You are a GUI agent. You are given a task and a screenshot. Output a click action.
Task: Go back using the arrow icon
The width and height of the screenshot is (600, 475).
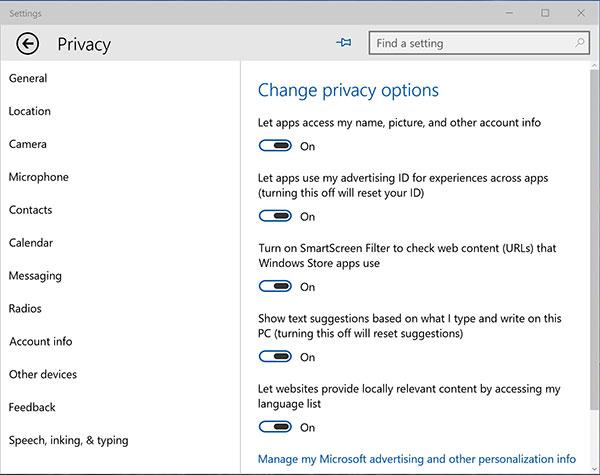(28, 44)
